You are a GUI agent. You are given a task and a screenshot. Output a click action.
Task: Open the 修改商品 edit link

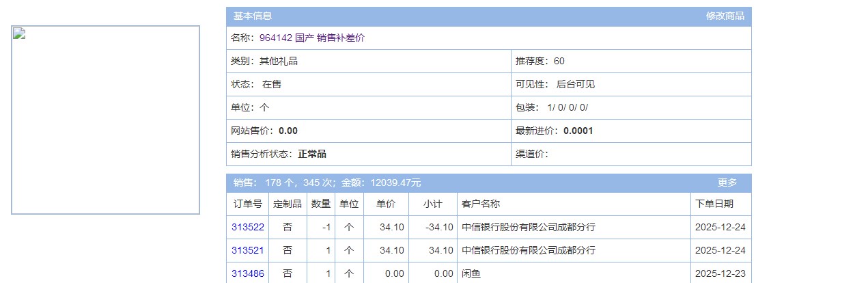pos(725,16)
